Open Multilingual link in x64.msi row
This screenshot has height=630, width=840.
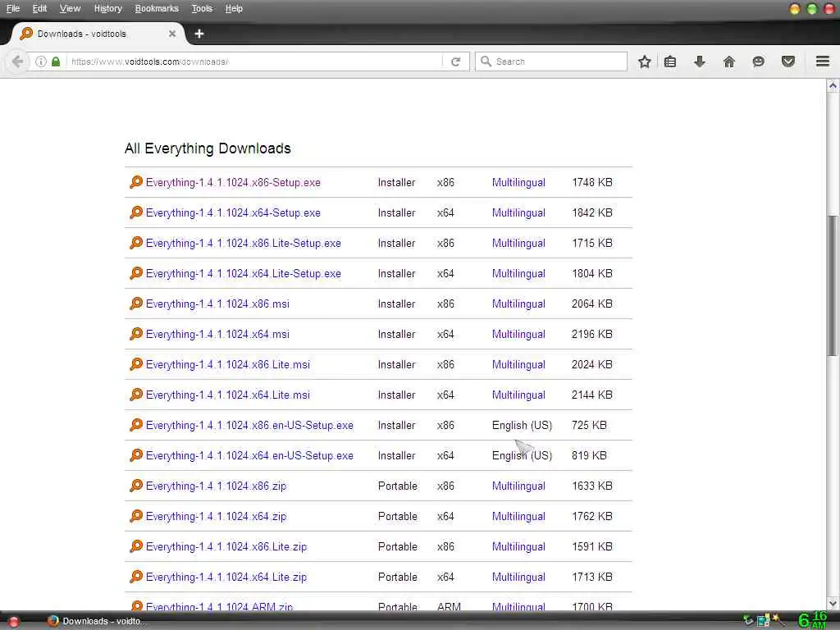[x=518, y=335]
